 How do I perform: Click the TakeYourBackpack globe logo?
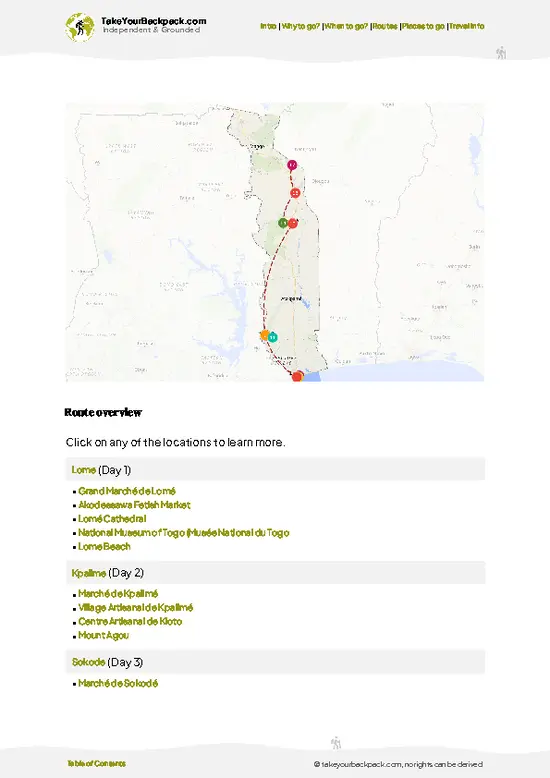tap(79, 27)
